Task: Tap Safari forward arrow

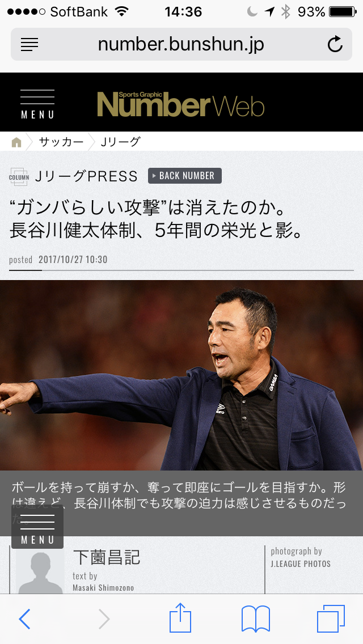Action: (x=104, y=619)
